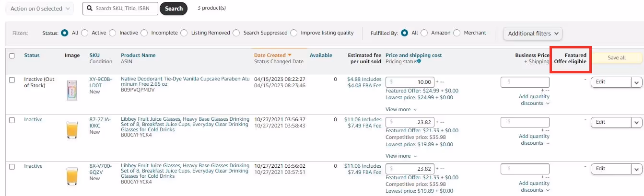644x196 pixels.
Task: Open Edit dropdown arrow for SKU 87-7ZJA-I0KC
Action: 636,122
